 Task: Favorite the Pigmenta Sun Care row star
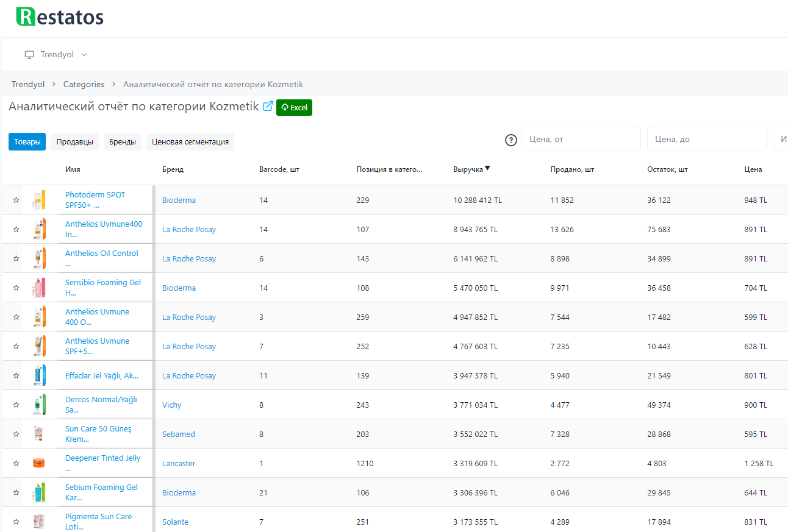(x=16, y=522)
